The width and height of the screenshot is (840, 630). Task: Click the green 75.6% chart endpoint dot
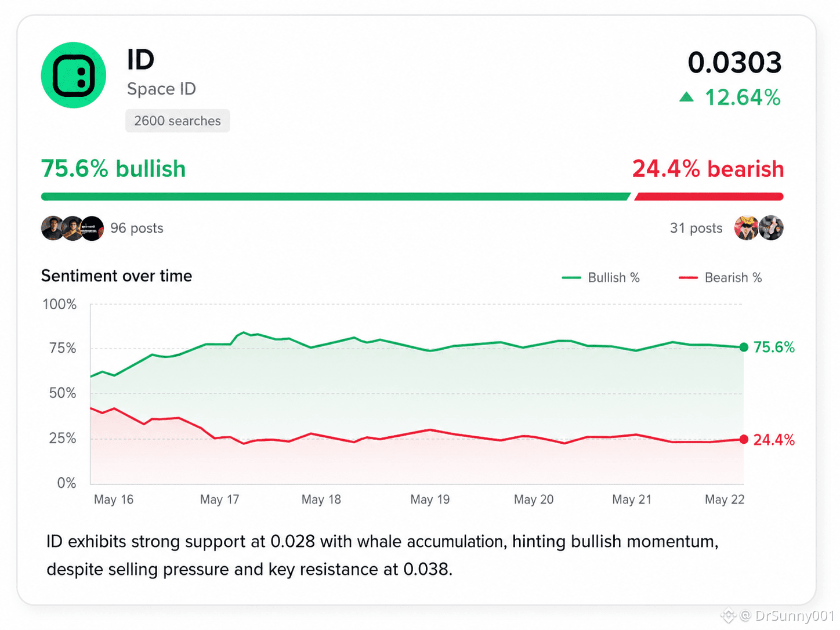[744, 347]
